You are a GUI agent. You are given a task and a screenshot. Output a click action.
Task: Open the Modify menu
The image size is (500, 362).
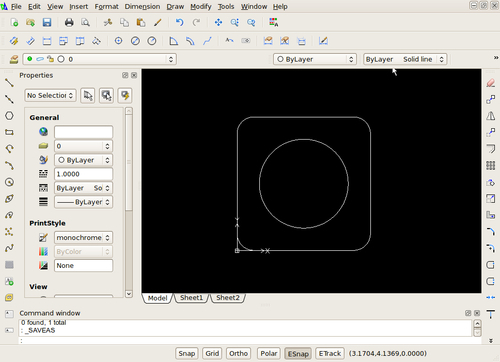click(201, 6)
